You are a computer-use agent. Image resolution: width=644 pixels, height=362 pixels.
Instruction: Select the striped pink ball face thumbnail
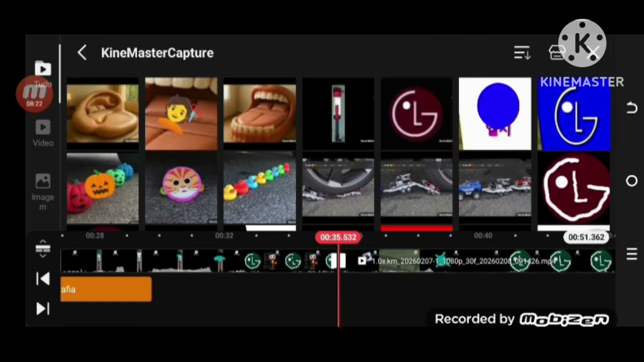point(181,189)
